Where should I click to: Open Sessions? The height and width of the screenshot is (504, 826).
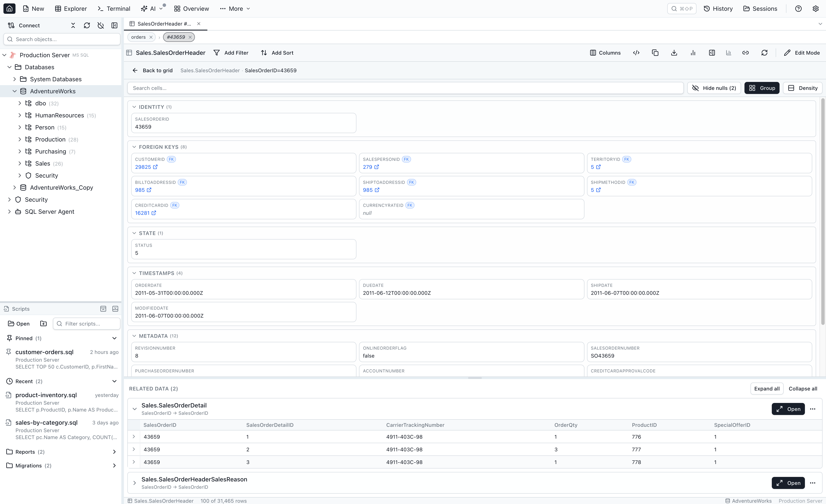760,9
